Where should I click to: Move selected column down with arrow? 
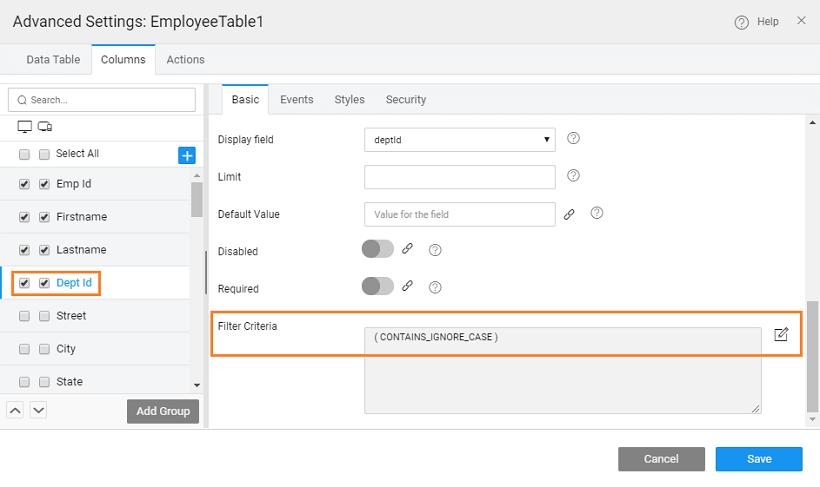(38, 410)
